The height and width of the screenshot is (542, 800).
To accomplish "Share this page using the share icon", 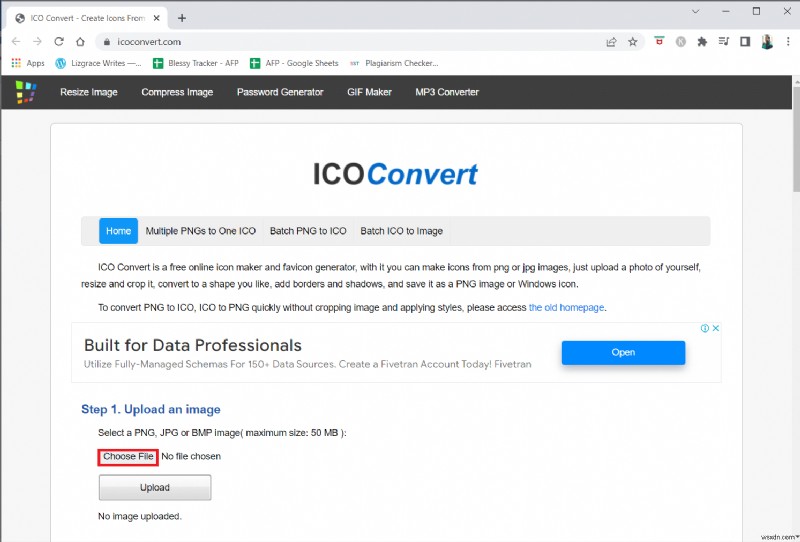I will tap(611, 42).
